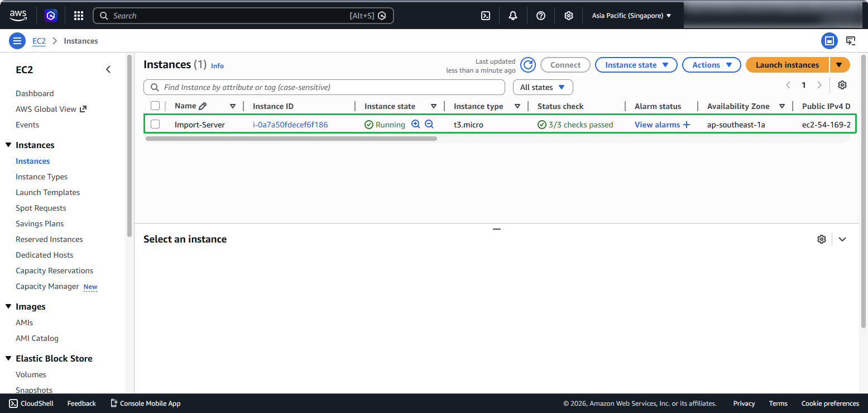Click the split panel view icon
This screenshot has height=413, width=868.
[829, 41]
